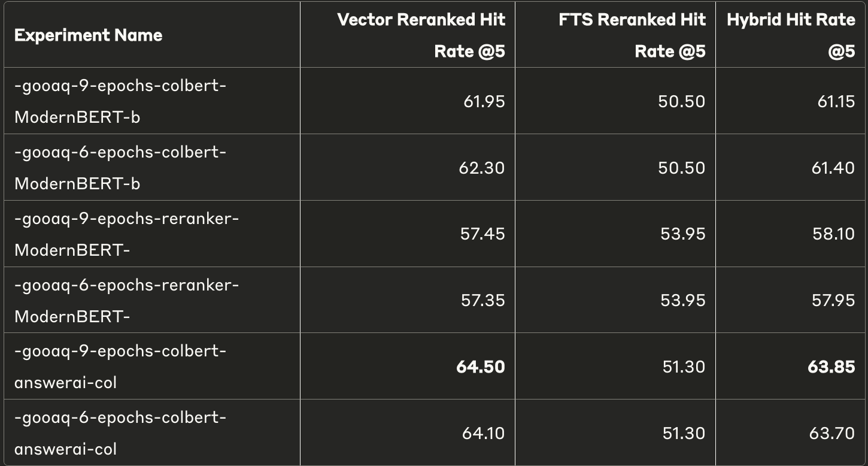
Task: Click the 57.45 vector reranked value
Action: [x=482, y=234]
